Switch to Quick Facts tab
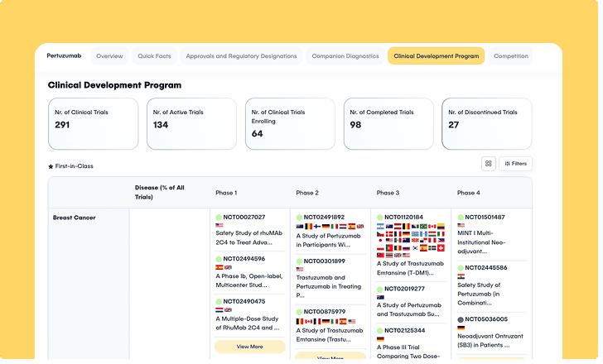The height and width of the screenshot is (364, 603). (x=154, y=56)
